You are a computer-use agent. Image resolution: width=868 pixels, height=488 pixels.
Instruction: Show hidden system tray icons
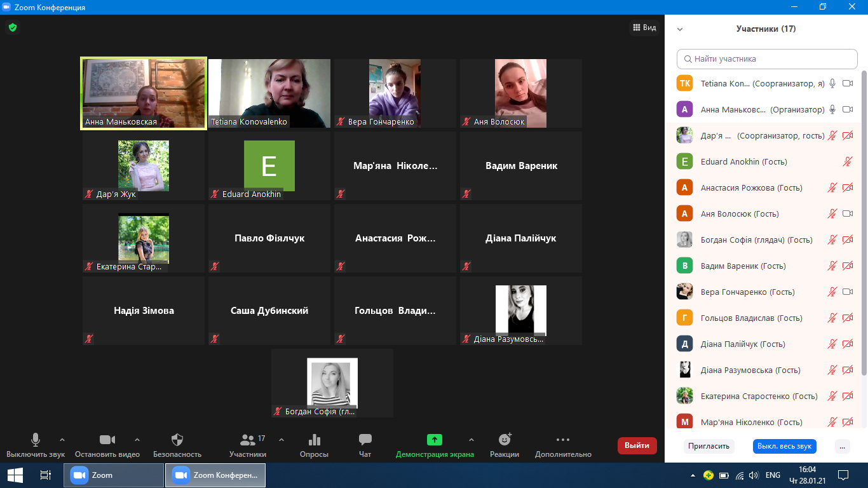tap(693, 475)
